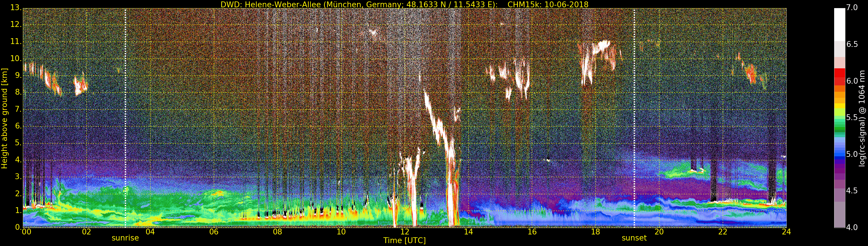This screenshot has height=246, width=868.
Task: Click the chart title 'DWD: Helene-Weber-Allee'
Action: point(270,4)
